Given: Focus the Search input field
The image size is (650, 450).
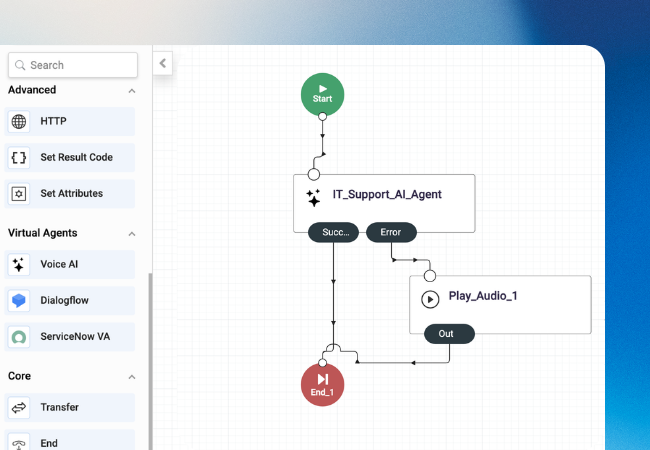Looking at the screenshot, I should (x=73, y=65).
